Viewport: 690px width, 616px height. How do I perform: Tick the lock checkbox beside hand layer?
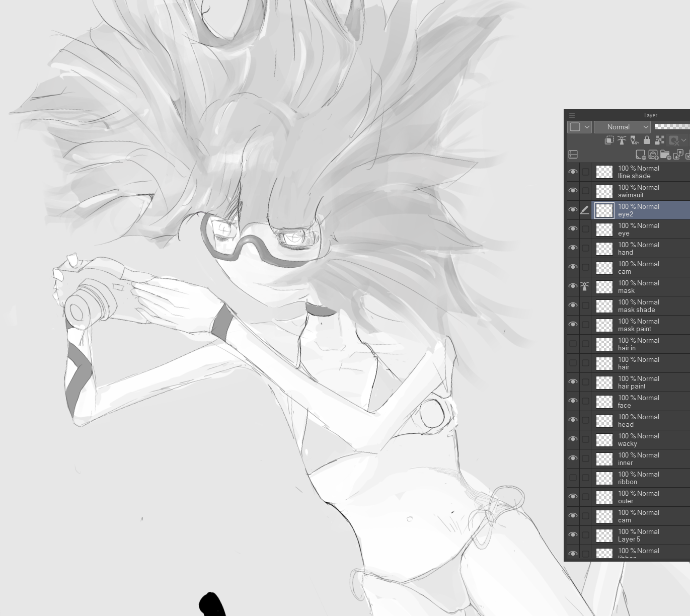pyautogui.click(x=585, y=248)
